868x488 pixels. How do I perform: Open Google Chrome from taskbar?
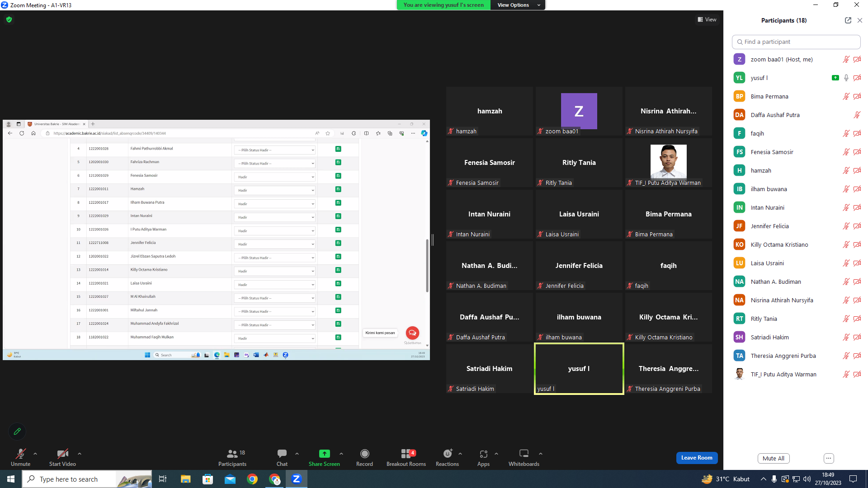pyautogui.click(x=252, y=479)
